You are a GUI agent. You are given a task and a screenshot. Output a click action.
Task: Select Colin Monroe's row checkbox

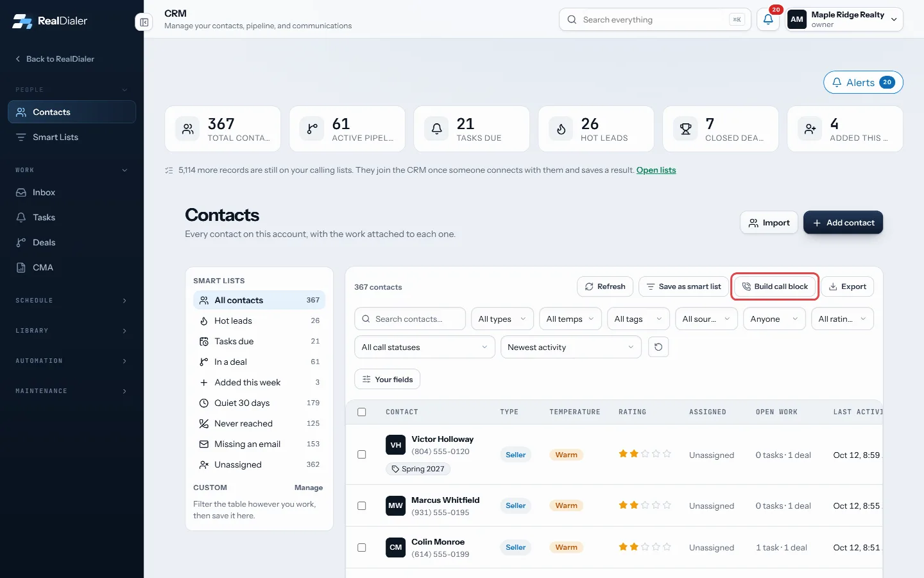coord(362,547)
